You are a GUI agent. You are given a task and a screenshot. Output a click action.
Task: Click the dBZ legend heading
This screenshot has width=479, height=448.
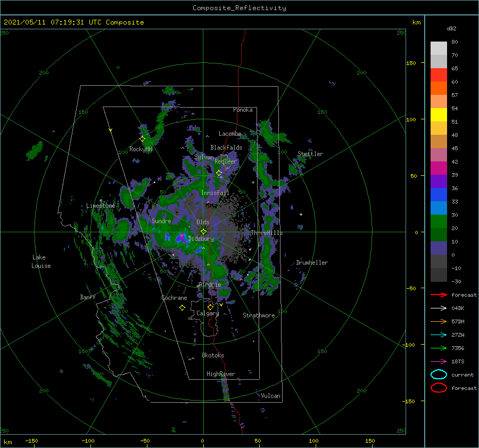coord(451,28)
